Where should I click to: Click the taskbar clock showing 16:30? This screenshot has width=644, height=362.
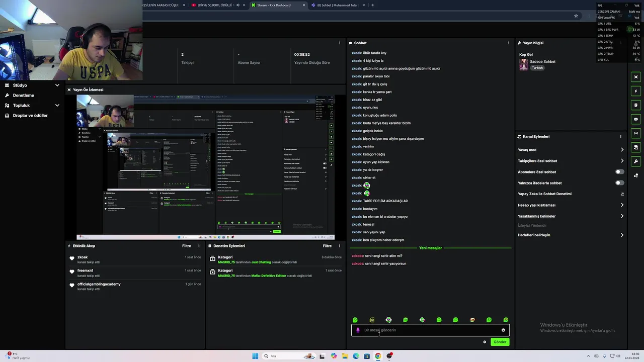(x=631, y=356)
